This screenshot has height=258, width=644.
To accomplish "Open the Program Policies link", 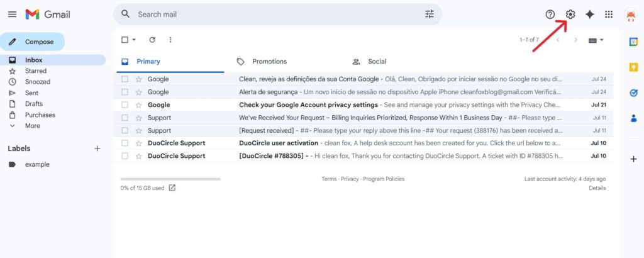I will [x=384, y=179].
